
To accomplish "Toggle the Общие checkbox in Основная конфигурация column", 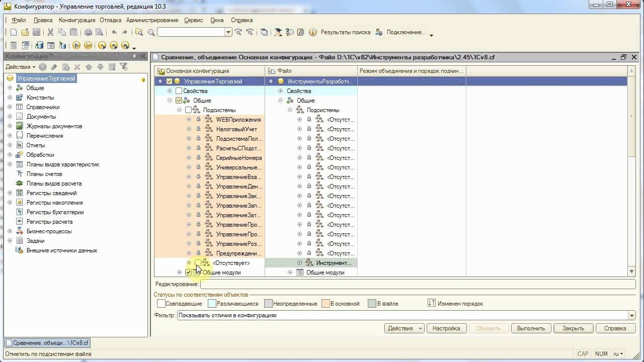I will pos(179,101).
